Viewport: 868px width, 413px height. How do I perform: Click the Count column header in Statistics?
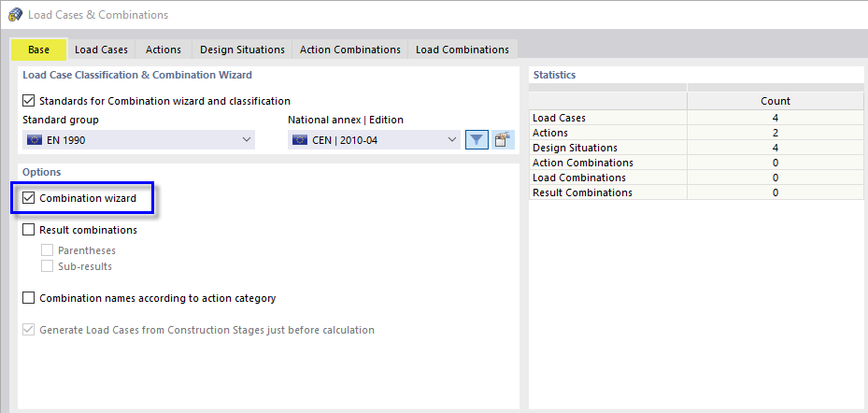coord(775,101)
